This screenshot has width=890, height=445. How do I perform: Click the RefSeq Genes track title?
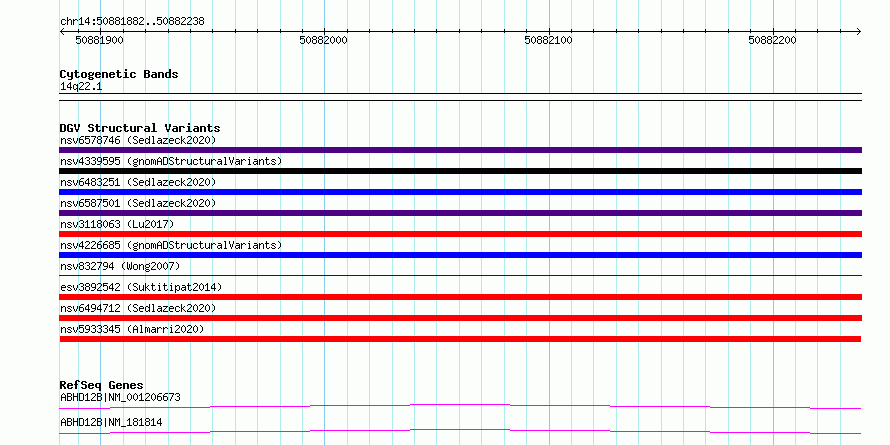pyautogui.click(x=102, y=385)
